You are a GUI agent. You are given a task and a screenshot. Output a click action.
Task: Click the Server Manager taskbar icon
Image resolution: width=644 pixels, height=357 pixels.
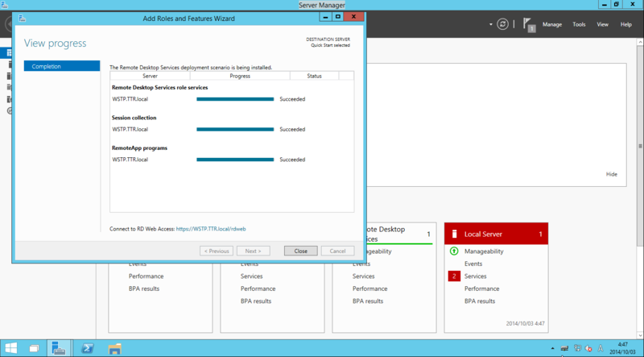pos(59,348)
